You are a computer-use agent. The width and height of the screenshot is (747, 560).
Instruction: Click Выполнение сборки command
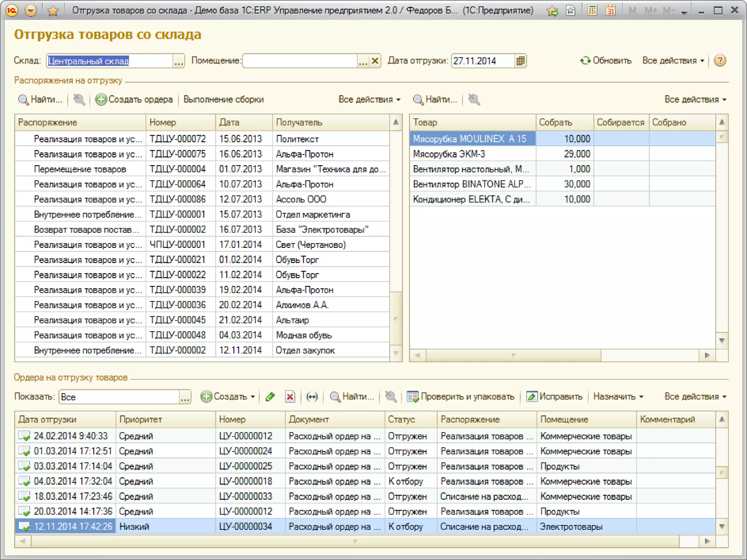pos(223,100)
